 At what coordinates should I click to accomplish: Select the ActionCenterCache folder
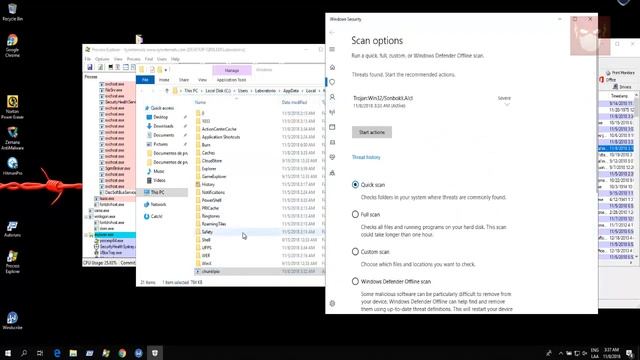219,129
